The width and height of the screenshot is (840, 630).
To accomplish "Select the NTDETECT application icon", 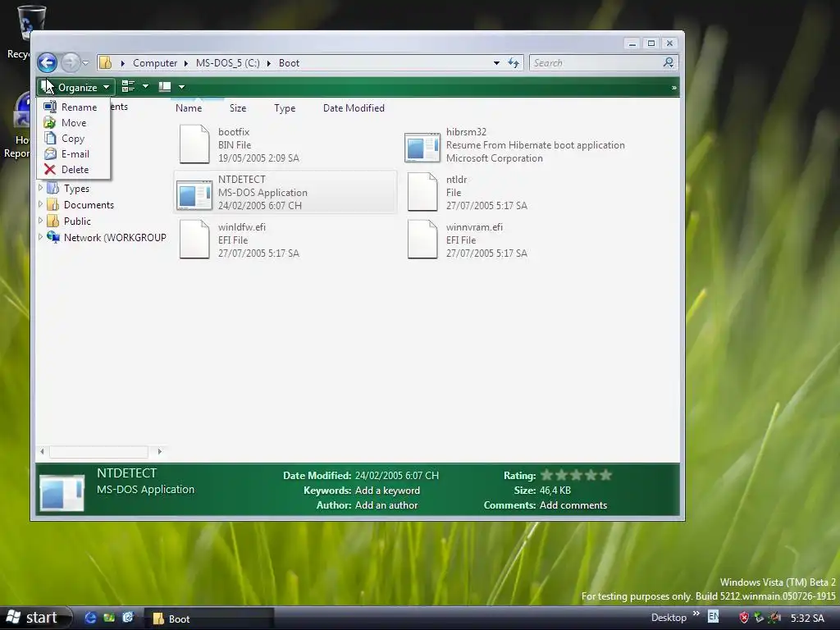I will point(194,195).
